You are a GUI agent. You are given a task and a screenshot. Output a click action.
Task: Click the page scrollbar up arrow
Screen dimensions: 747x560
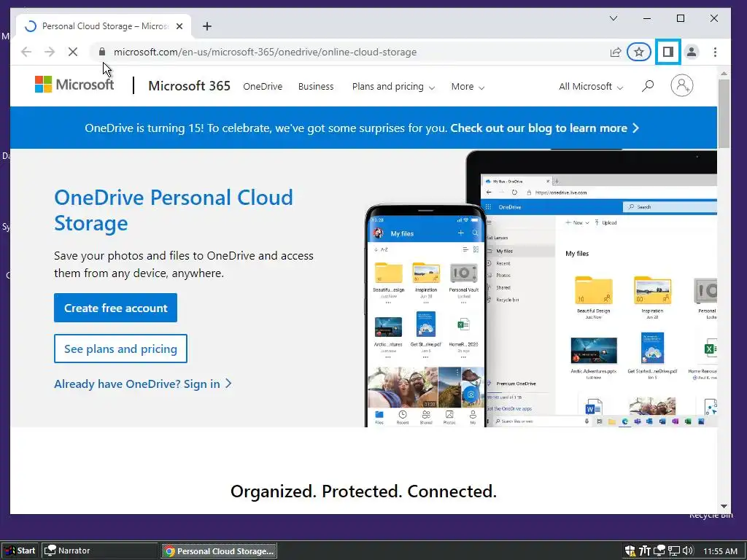tap(724, 74)
